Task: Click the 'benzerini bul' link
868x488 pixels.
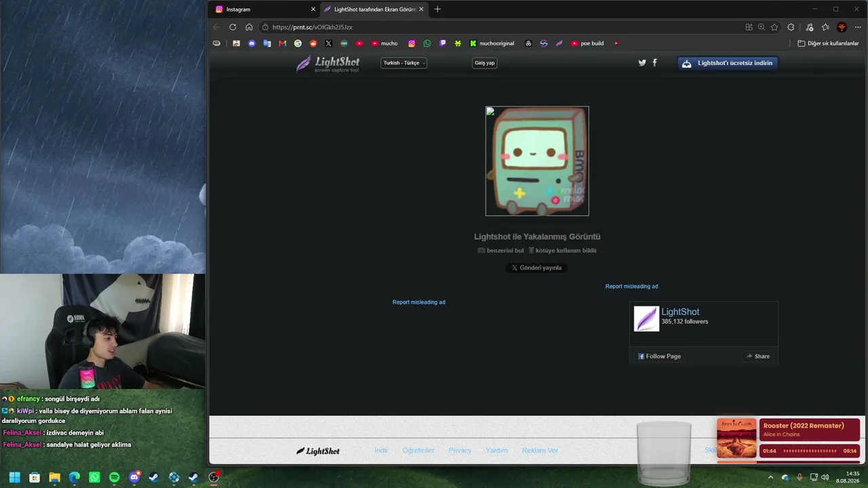Action: click(x=501, y=251)
